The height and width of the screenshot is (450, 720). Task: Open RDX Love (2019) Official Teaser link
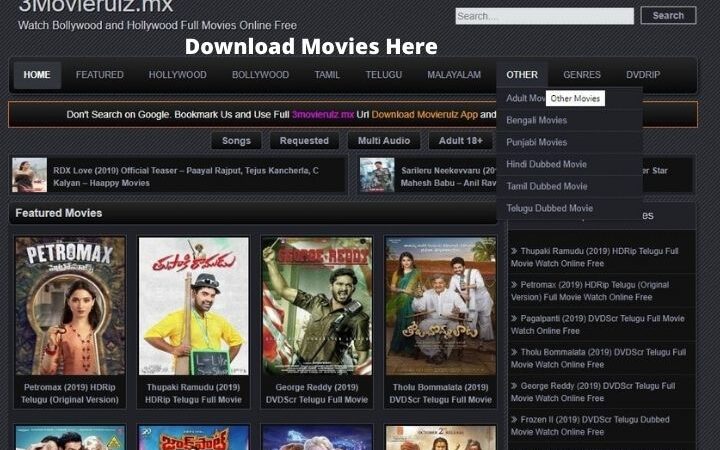186,177
